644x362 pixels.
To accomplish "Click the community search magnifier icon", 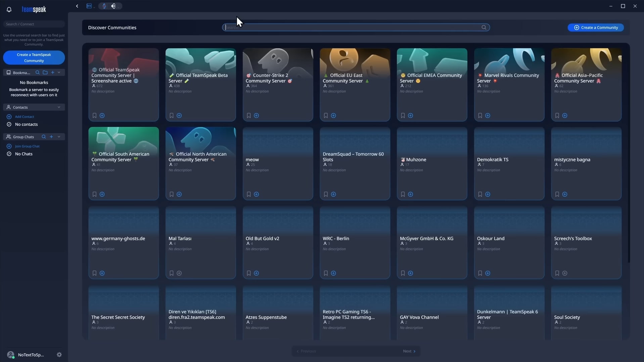I will 484,28.
